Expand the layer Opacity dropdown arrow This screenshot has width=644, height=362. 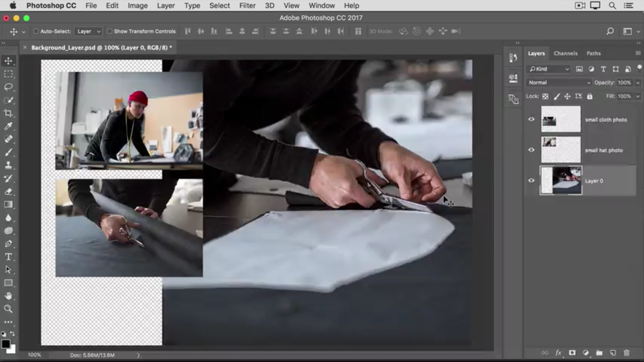(637, 82)
